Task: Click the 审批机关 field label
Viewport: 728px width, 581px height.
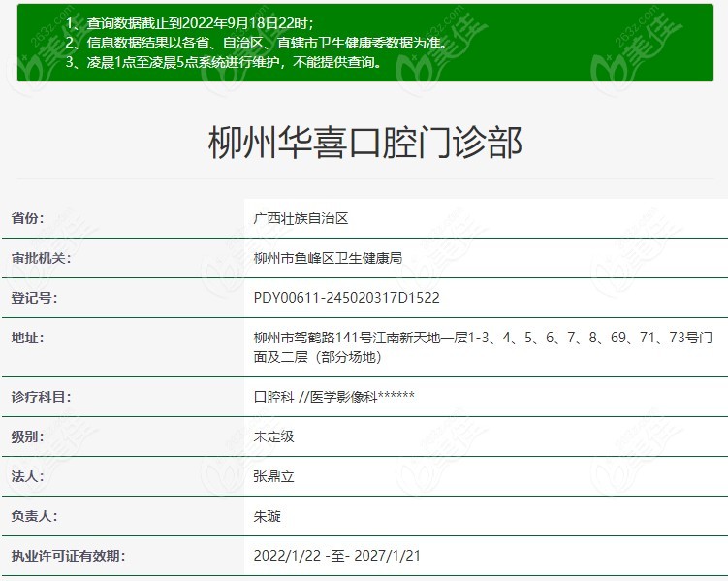Action: click(x=41, y=258)
